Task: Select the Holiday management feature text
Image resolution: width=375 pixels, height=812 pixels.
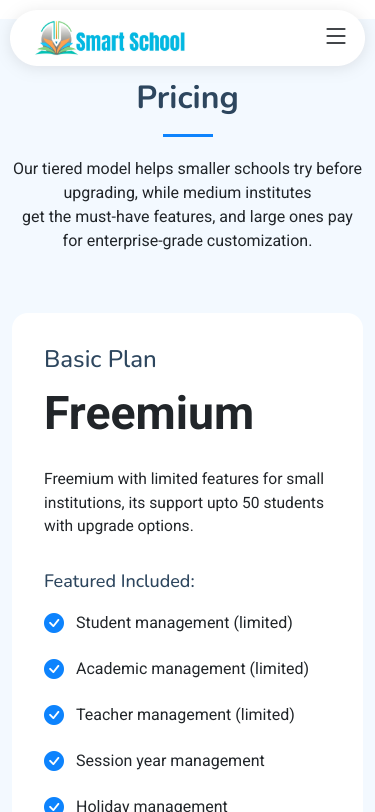Action: pyautogui.click(x=152, y=805)
